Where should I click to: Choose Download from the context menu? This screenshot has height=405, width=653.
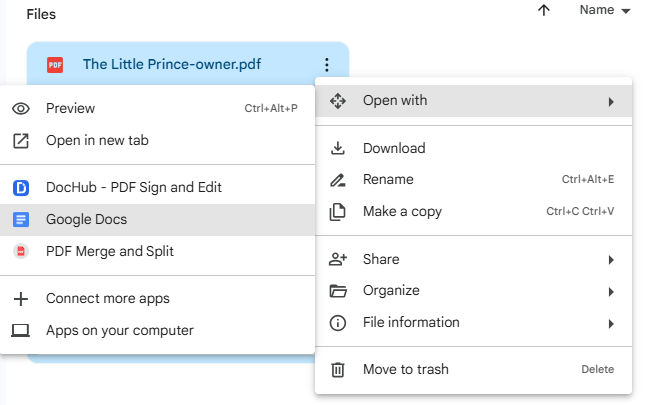[x=474, y=148]
